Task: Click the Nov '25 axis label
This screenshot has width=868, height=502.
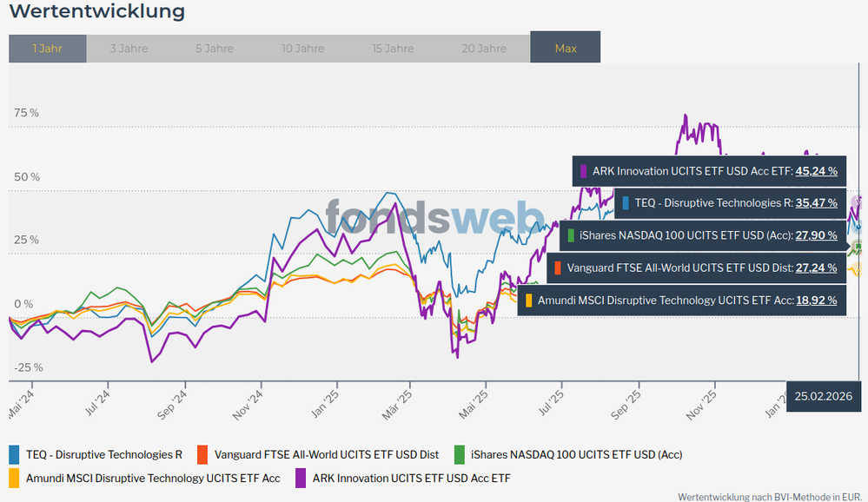Action: click(x=701, y=404)
